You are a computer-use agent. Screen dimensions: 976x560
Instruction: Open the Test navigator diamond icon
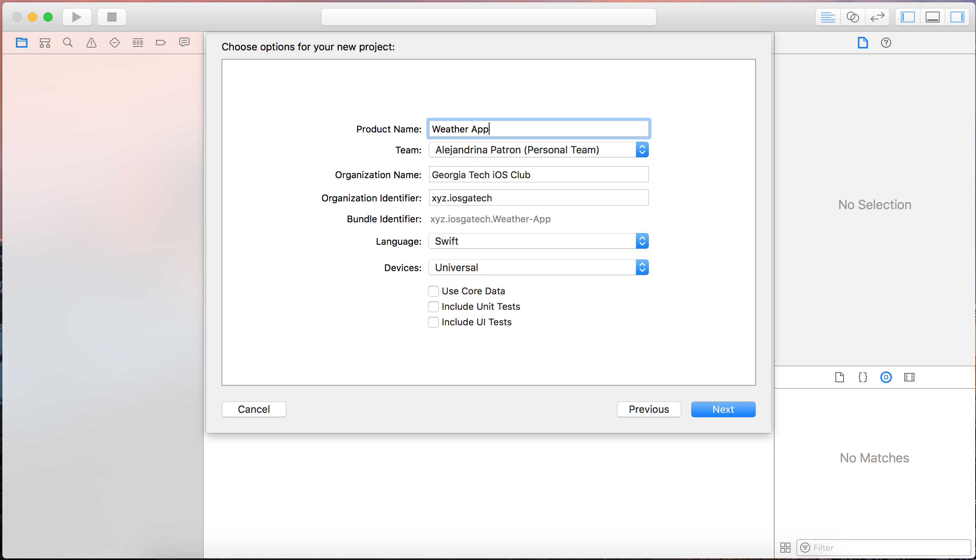pyautogui.click(x=115, y=43)
